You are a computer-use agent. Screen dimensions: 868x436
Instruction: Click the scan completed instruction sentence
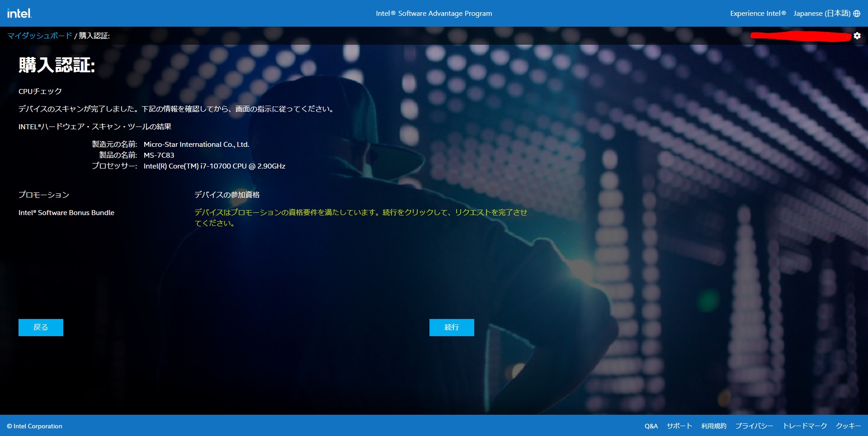click(177, 109)
